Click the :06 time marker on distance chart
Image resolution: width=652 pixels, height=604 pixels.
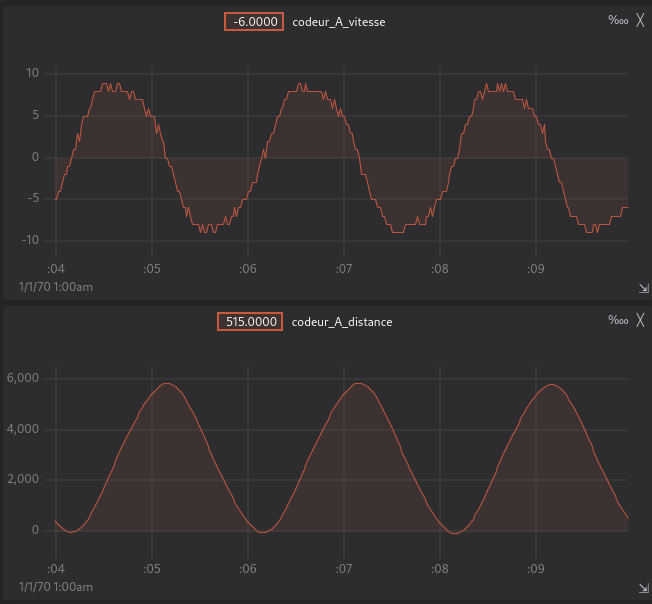[x=248, y=569]
